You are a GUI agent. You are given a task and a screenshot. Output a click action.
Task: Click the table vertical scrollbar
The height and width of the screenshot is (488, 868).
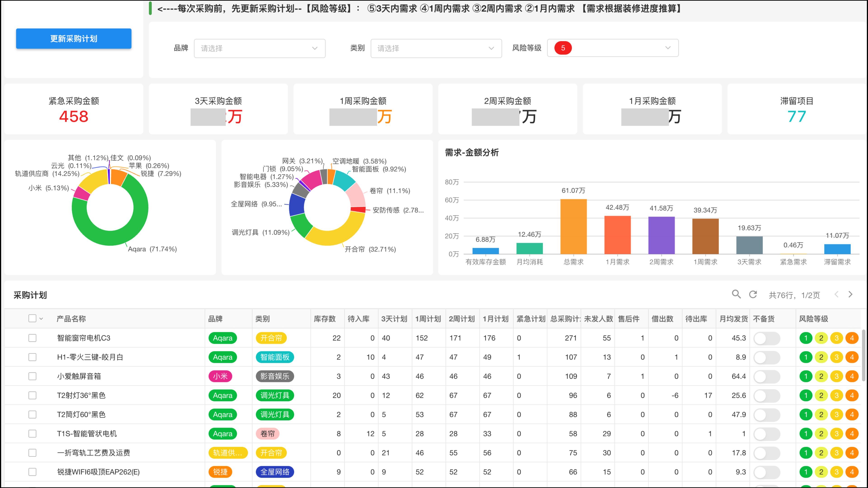(x=864, y=355)
